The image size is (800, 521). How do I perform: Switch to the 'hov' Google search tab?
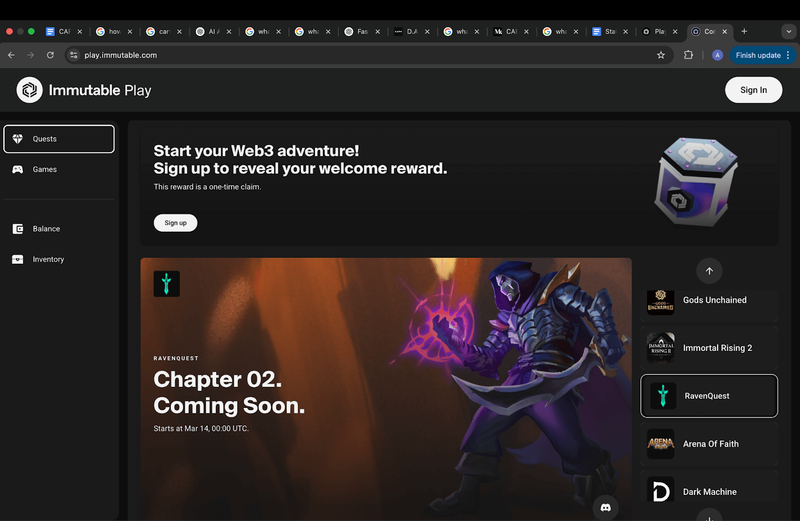coord(114,32)
